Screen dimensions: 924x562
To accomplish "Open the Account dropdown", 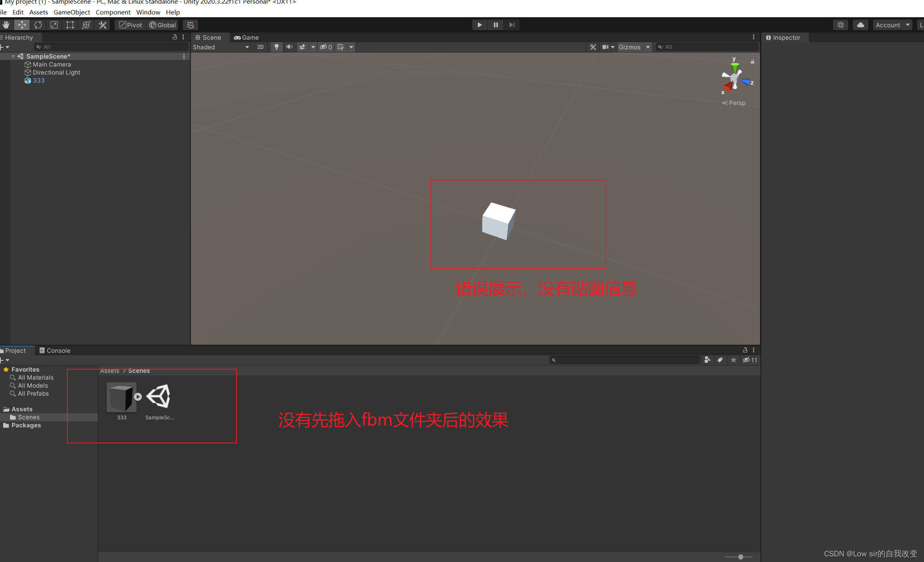I will (892, 25).
